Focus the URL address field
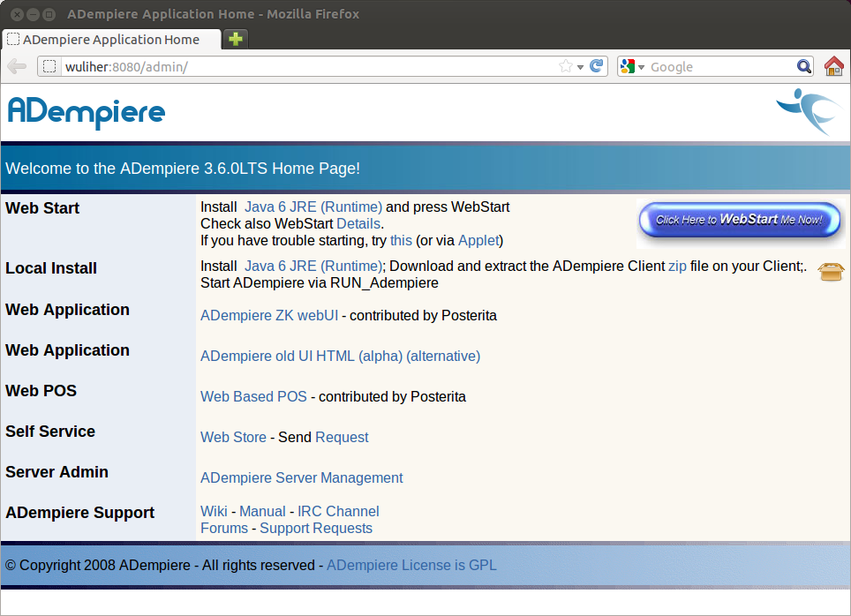851x616 pixels. pos(309,67)
